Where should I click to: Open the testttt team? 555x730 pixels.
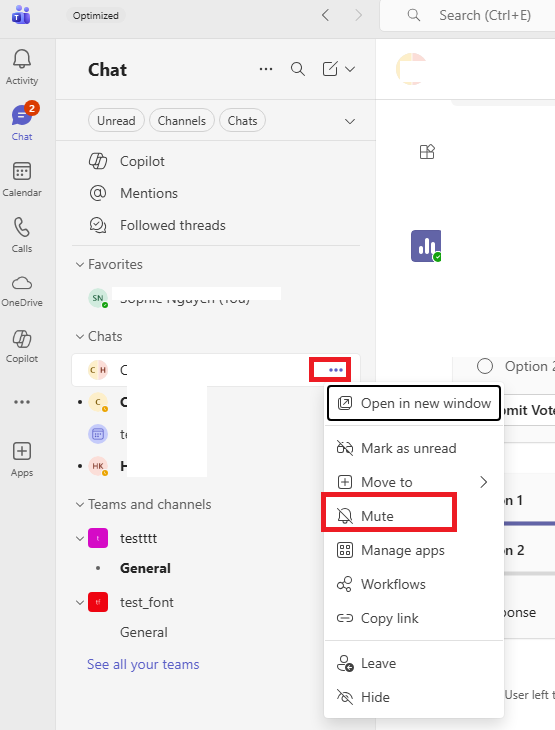click(x=138, y=539)
